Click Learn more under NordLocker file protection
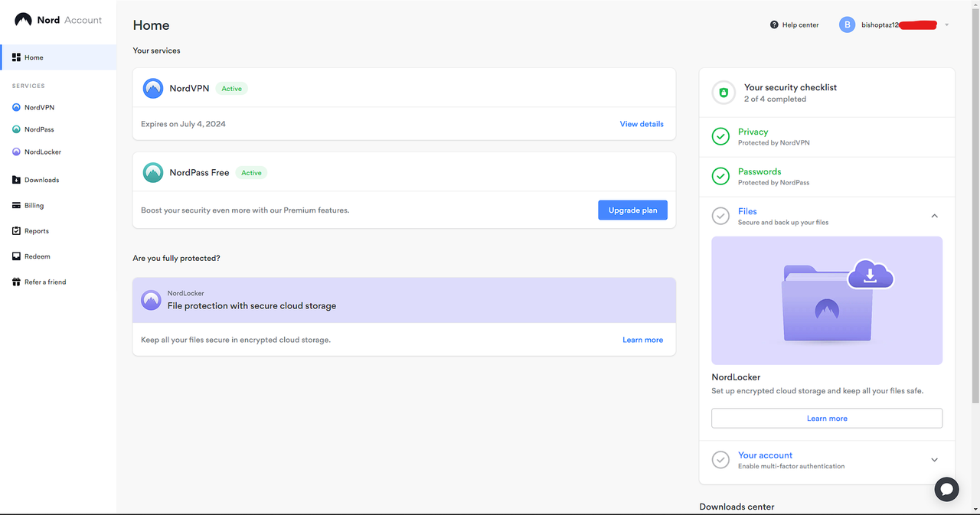The image size is (980, 515). tap(643, 340)
